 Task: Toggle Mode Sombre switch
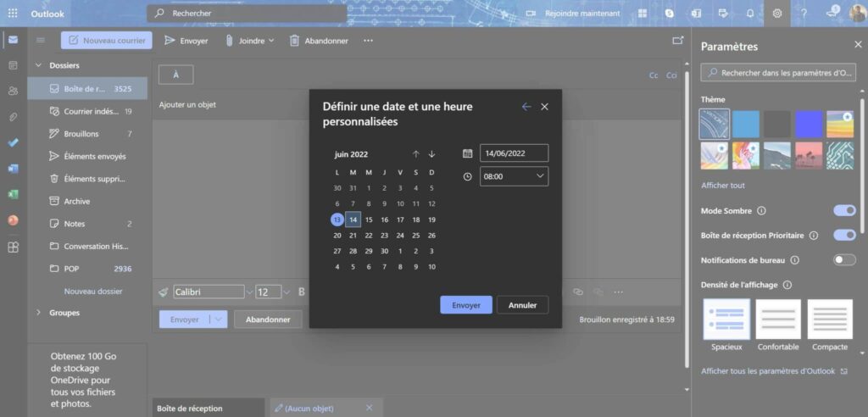coord(845,210)
